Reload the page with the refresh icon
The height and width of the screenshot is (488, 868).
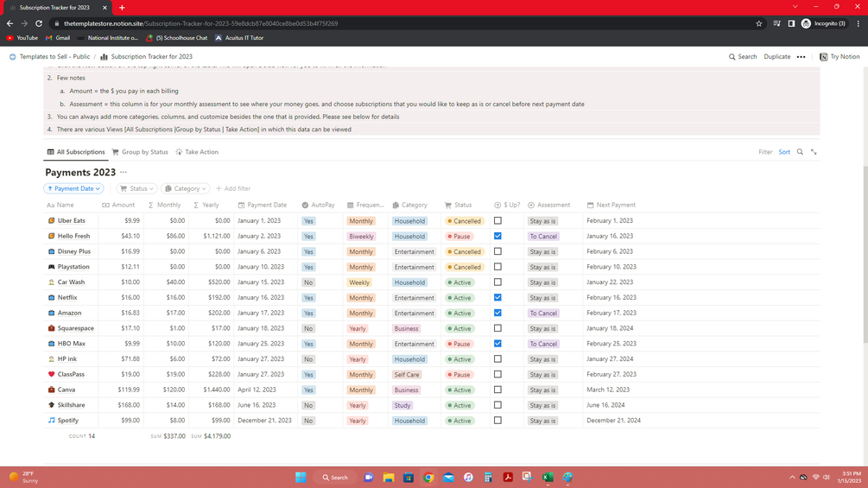click(x=39, y=24)
